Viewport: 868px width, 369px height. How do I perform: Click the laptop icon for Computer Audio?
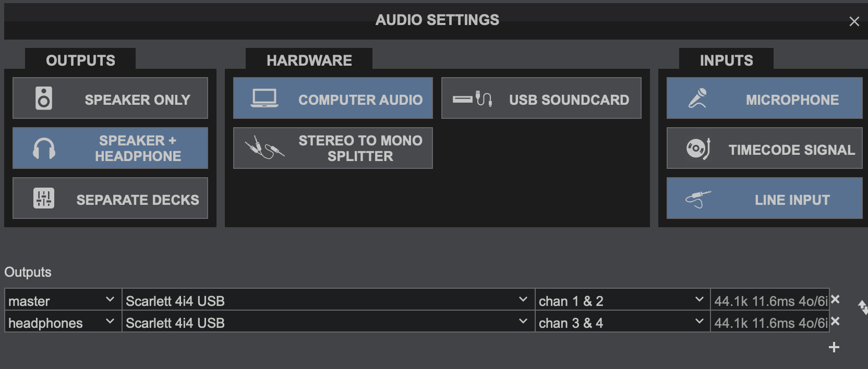(264, 98)
